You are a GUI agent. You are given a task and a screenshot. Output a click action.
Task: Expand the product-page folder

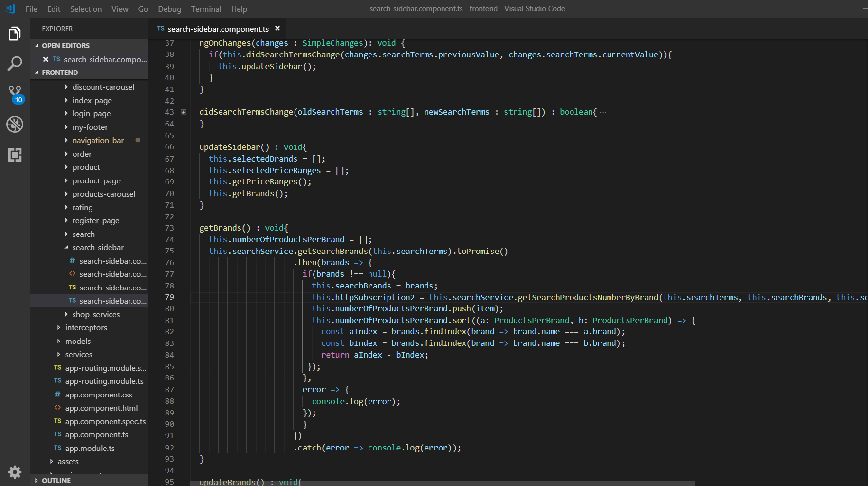[x=96, y=180]
